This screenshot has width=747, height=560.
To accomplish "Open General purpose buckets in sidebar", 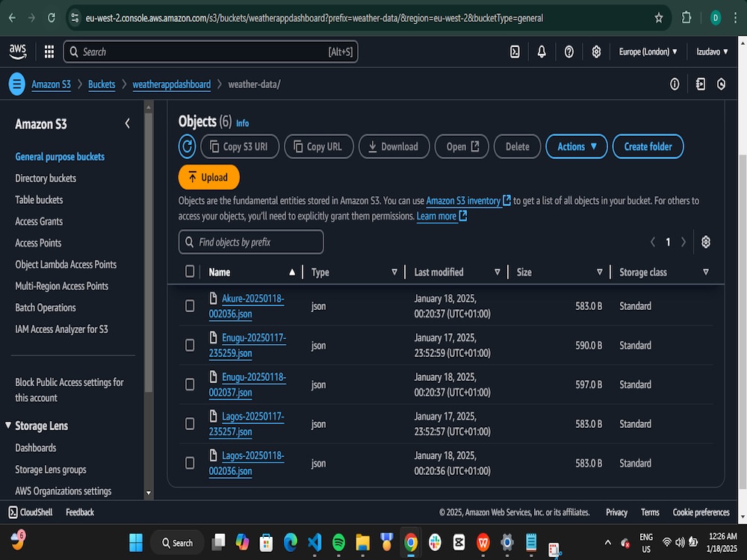I will point(60,157).
